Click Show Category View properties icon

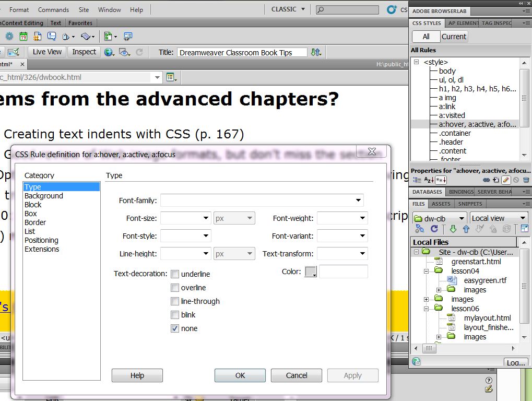(x=417, y=180)
